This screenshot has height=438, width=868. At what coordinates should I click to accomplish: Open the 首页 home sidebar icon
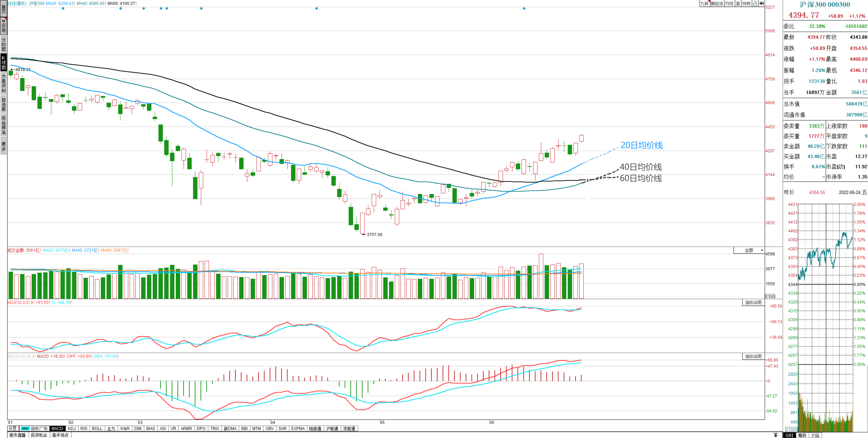pos(3,8)
